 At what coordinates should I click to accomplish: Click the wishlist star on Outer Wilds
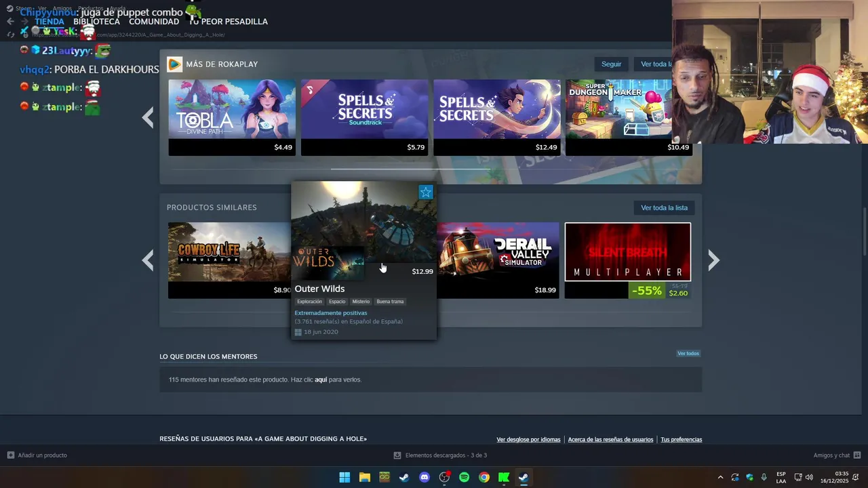pyautogui.click(x=426, y=192)
